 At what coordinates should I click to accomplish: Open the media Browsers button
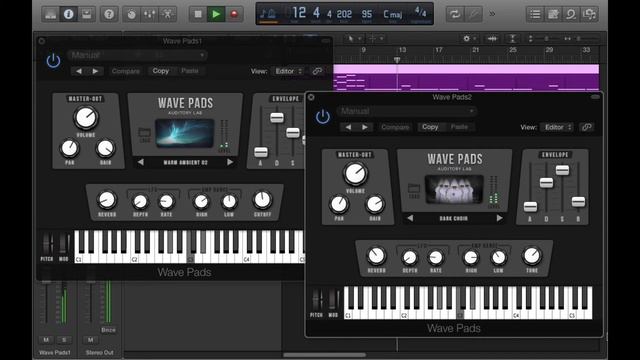[589, 14]
